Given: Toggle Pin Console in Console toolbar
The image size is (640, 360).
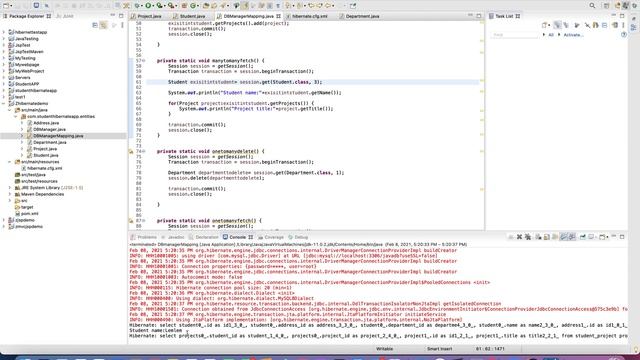Looking at the screenshot, I should pos(582,237).
